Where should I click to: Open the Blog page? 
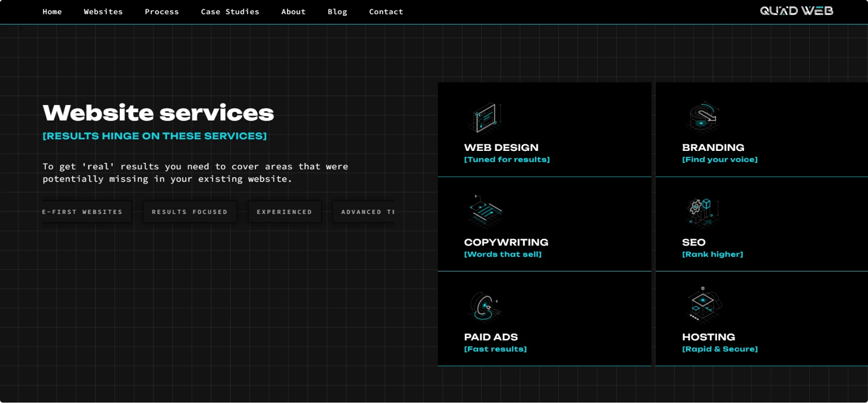pyautogui.click(x=337, y=12)
